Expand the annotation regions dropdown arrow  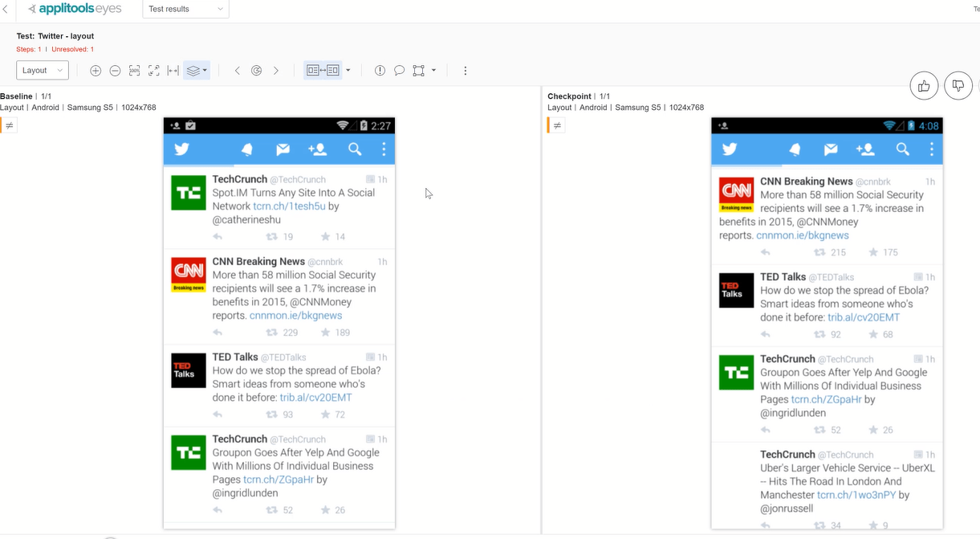pos(433,71)
